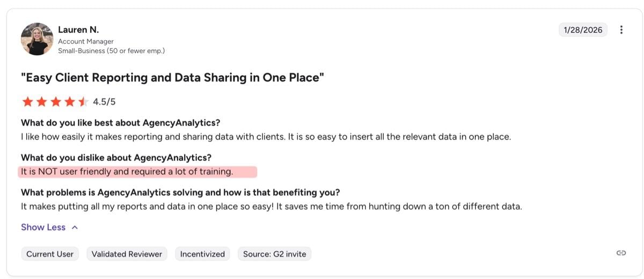
Task: Click Lauren N.'s profile photo
Action: click(37, 39)
